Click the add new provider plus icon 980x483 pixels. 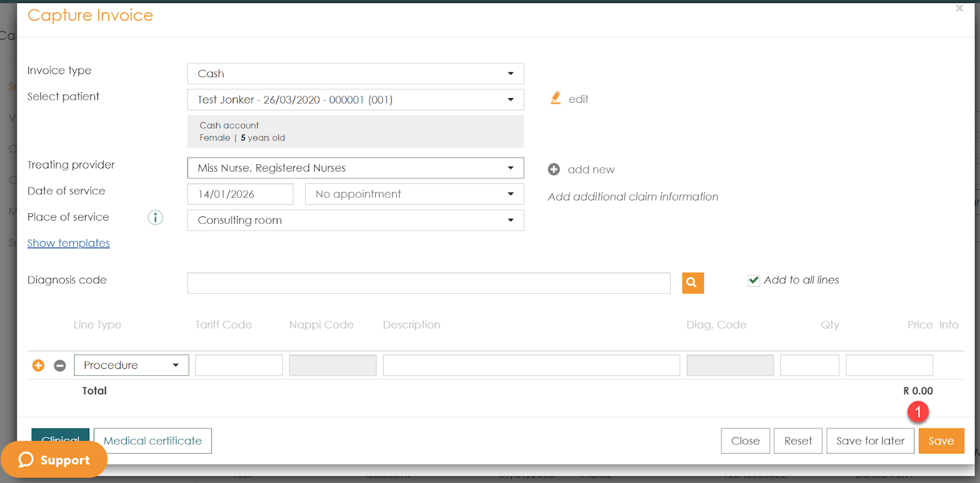pyautogui.click(x=554, y=169)
